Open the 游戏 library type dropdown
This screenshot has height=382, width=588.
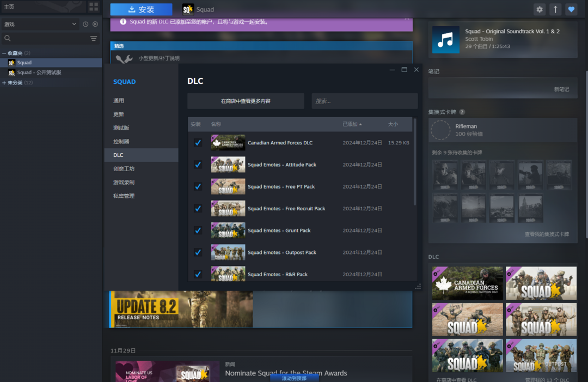[40, 24]
